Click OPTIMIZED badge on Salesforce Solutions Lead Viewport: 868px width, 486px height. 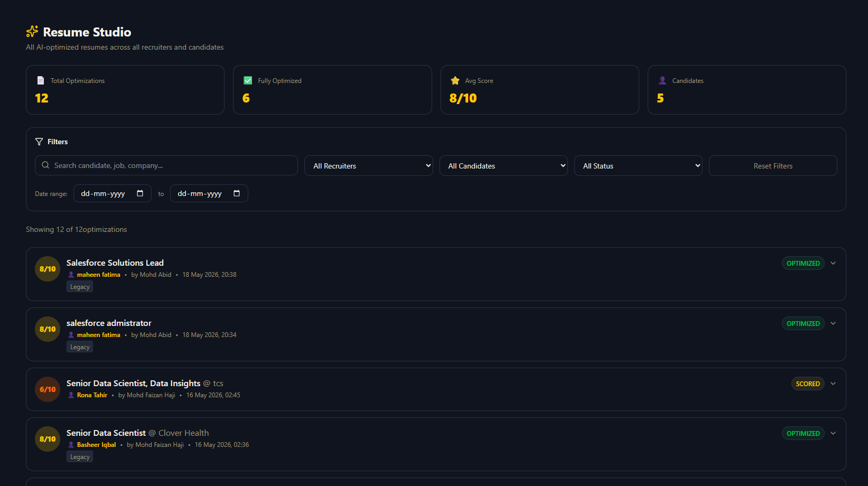point(803,263)
